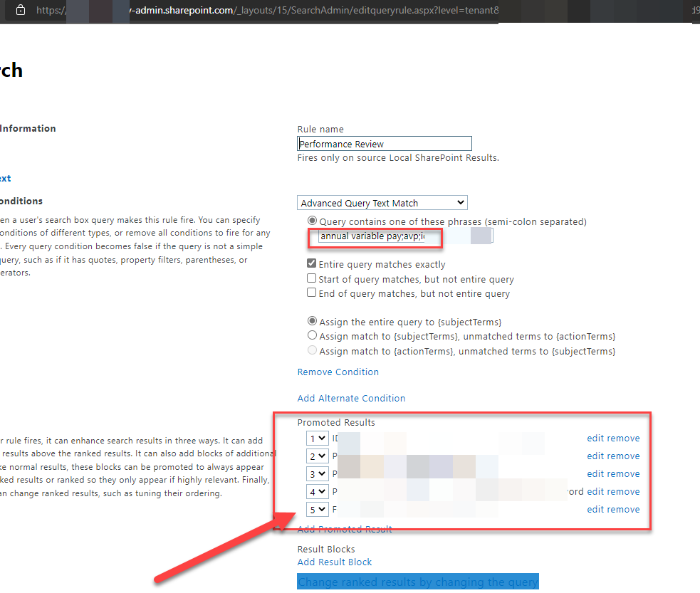Open the Advanced Query Text Match dropdown

click(382, 202)
